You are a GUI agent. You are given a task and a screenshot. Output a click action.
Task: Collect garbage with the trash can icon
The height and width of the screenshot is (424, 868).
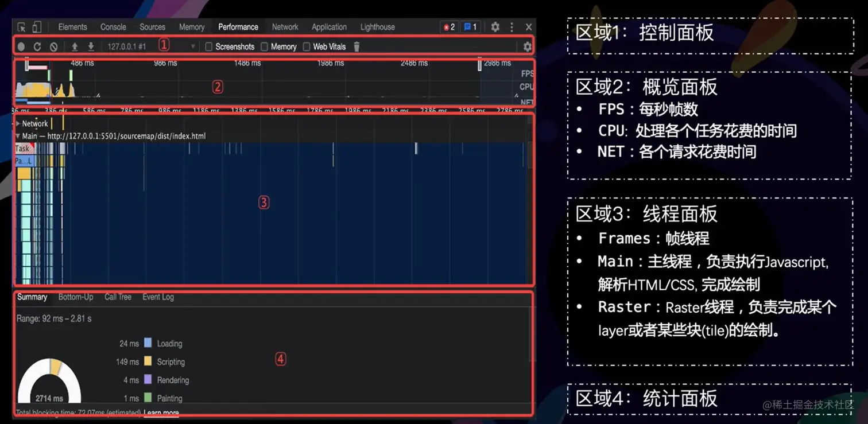click(356, 46)
